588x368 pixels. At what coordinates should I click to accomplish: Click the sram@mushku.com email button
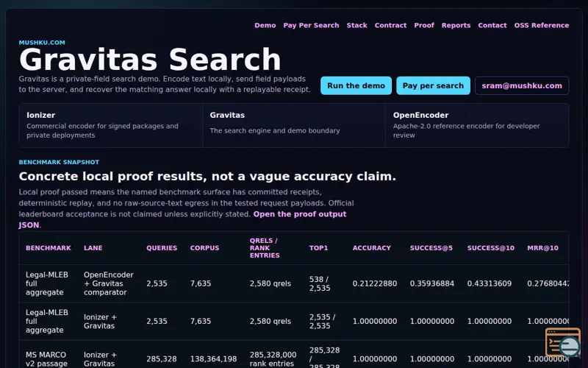pyautogui.click(x=522, y=85)
